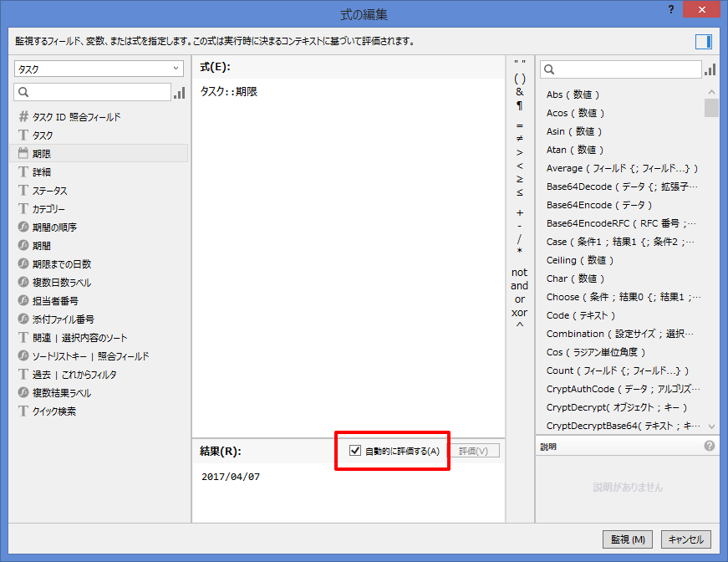Select the 詳細 field
The image size is (728, 562).
(x=99, y=171)
